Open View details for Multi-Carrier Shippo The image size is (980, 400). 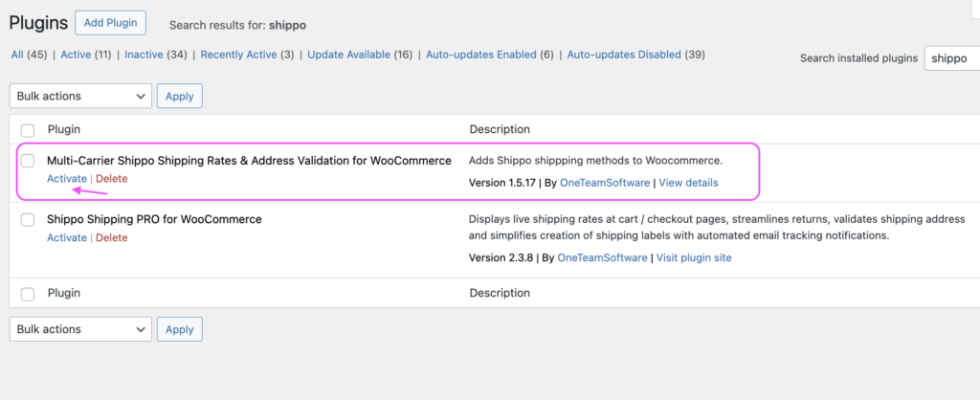pyautogui.click(x=688, y=183)
